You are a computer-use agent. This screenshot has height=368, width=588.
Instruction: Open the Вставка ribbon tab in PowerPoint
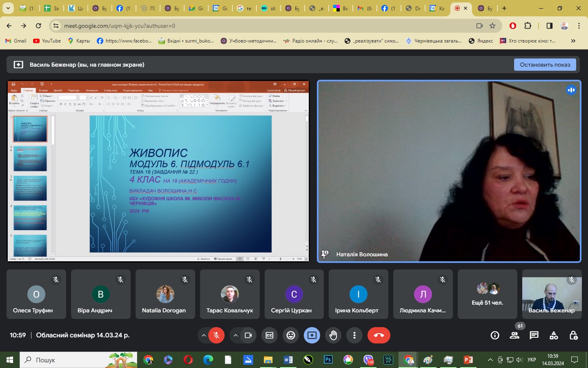43,90
